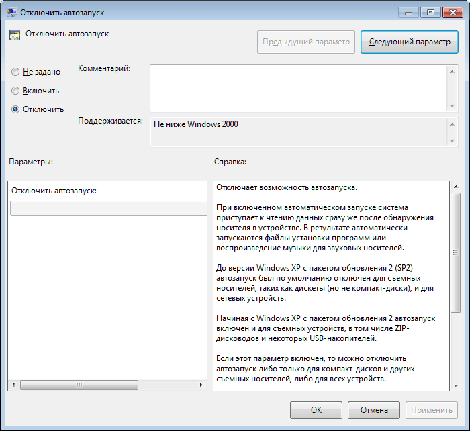Image resolution: width=470 pixels, height=431 pixels.
Task: Click the help text's vertical scrollbar thumb
Action: pos(456,252)
